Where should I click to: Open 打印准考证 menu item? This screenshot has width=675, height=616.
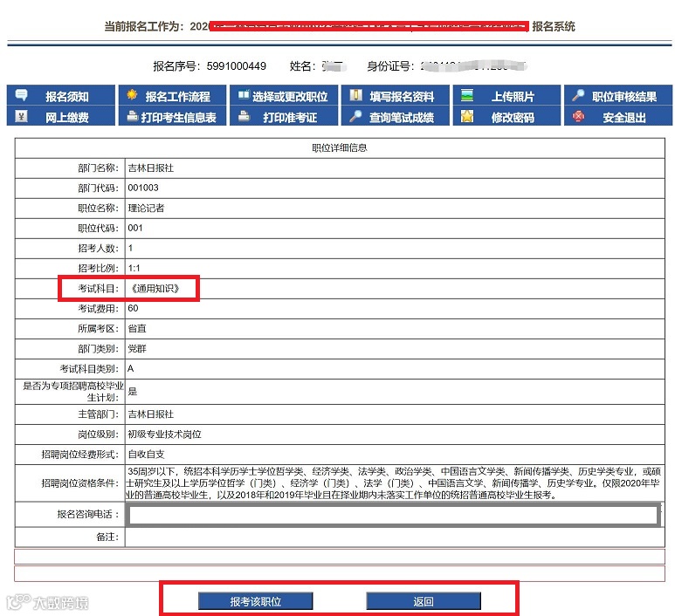284,116
